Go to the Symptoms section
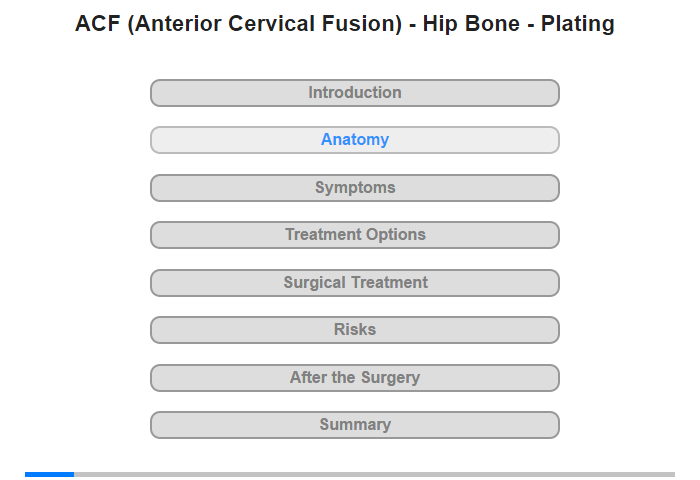Image resolution: width=700 pixels, height=480 pixels. [354, 188]
